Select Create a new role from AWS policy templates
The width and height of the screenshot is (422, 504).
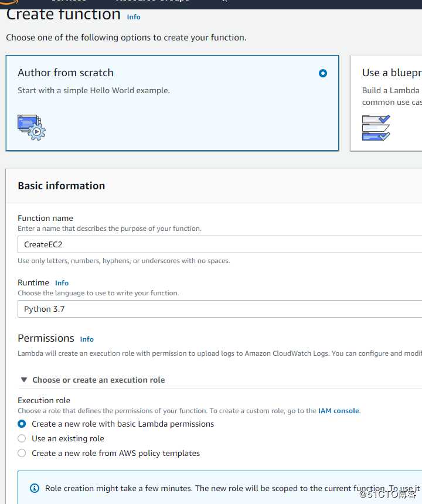pos(22,453)
